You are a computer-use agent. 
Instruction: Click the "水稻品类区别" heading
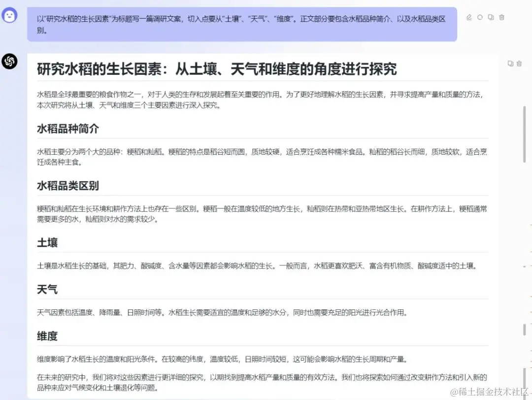coord(68,186)
